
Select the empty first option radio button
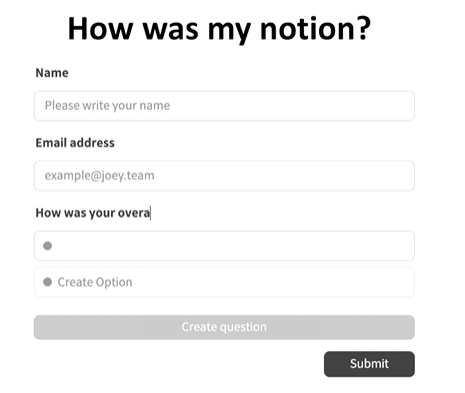pos(47,246)
